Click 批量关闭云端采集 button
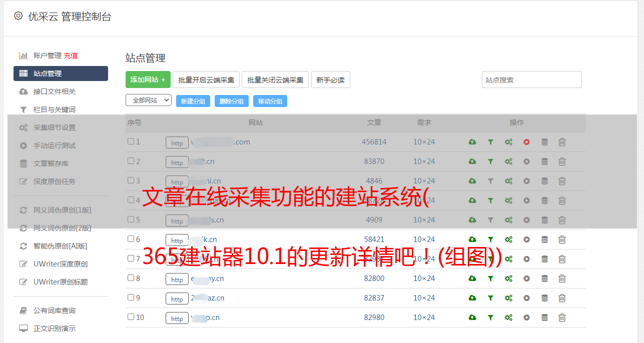Image resolution: width=644 pixels, height=343 pixels. 275,79
